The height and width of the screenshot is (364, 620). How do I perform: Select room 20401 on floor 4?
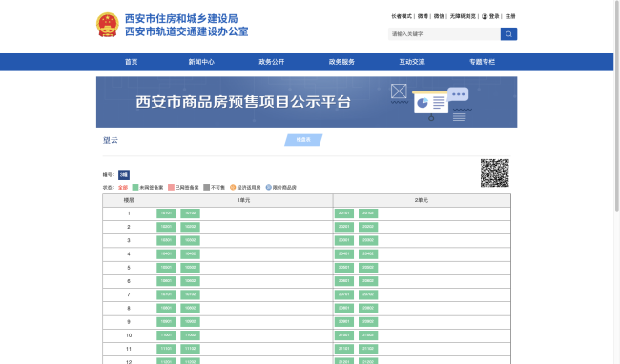[x=344, y=254]
